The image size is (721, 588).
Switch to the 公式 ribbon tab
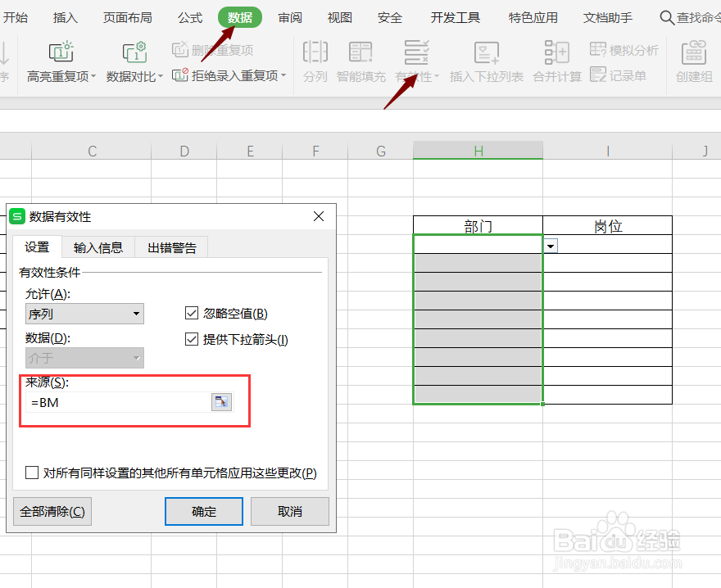coord(189,16)
